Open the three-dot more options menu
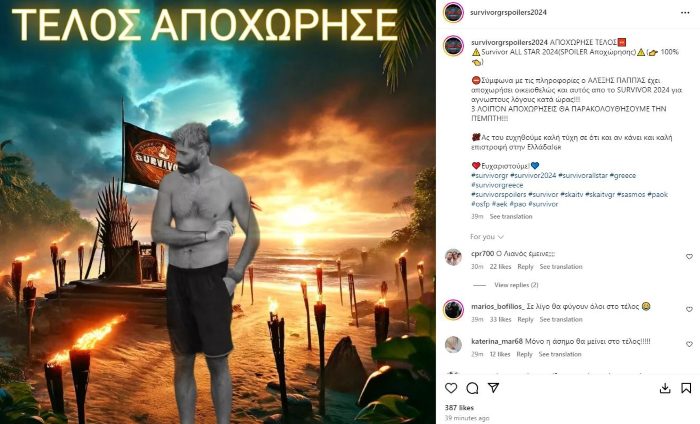 point(685,12)
